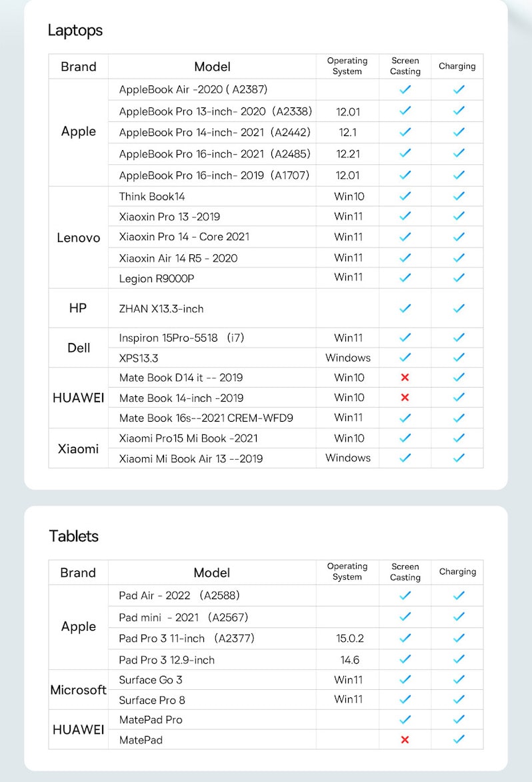Click screen casting checkmark for ZHAN X13.3-inch
This screenshot has width=532, height=782.
click(x=405, y=308)
